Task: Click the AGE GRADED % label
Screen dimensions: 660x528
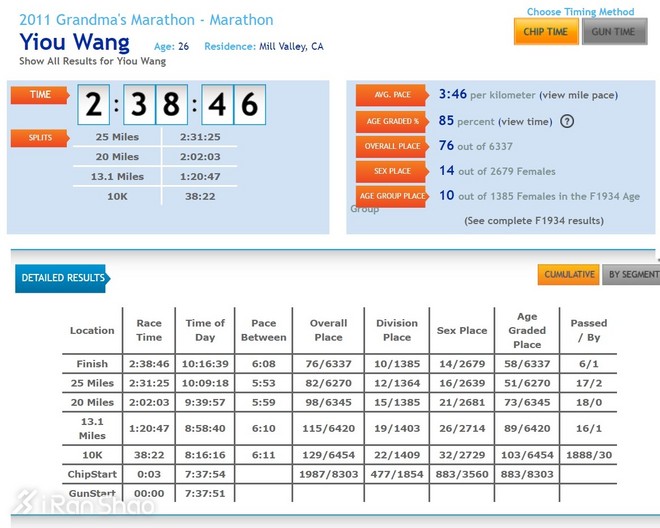Action: click(391, 121)
